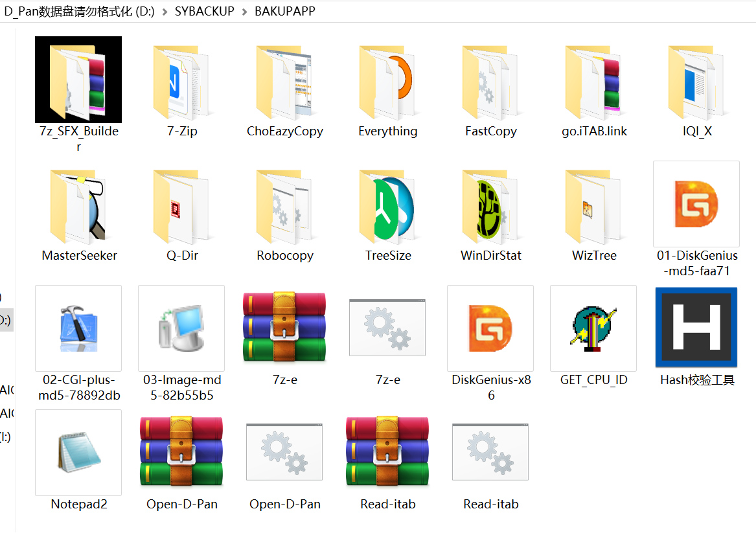Select the 02-CGI-plus-md5-78892db file icon
This screenshot has height=533, width=756.
pos(78,328)
